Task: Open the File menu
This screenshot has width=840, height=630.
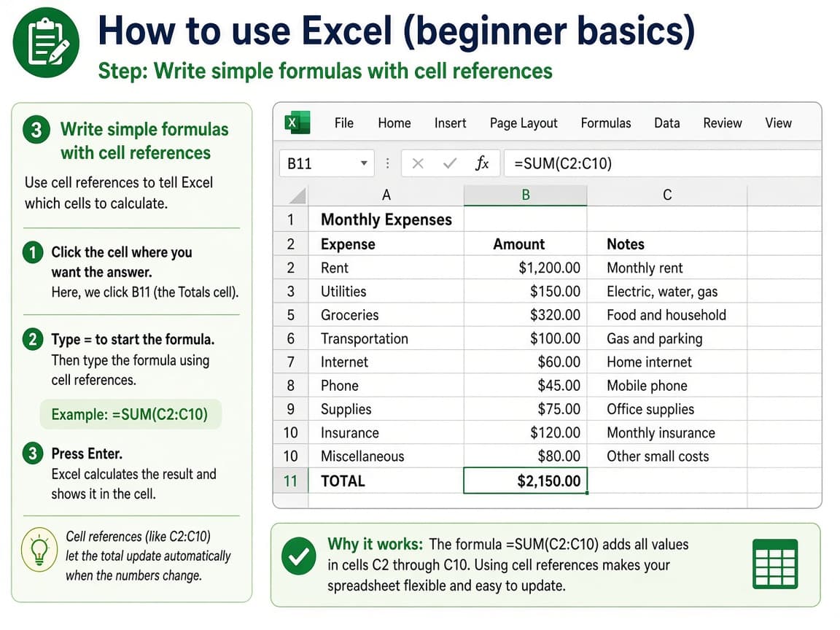Action: [344, 123]
